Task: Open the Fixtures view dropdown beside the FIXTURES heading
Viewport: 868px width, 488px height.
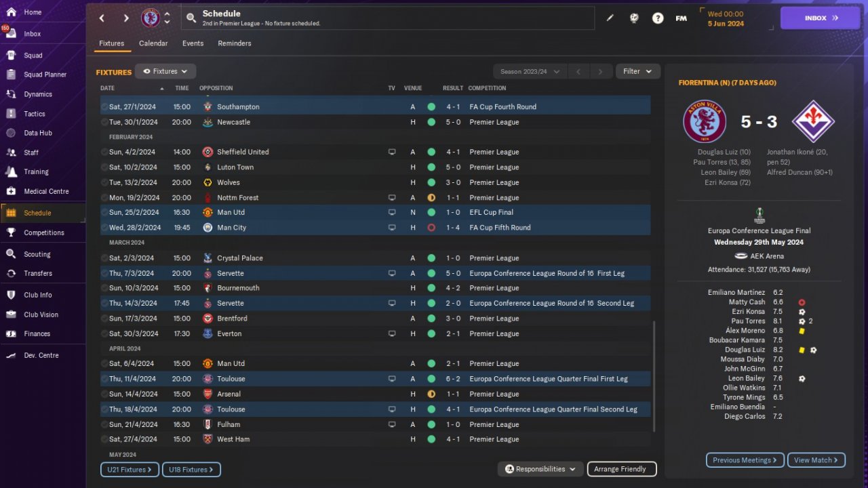Action: [165, 71]
